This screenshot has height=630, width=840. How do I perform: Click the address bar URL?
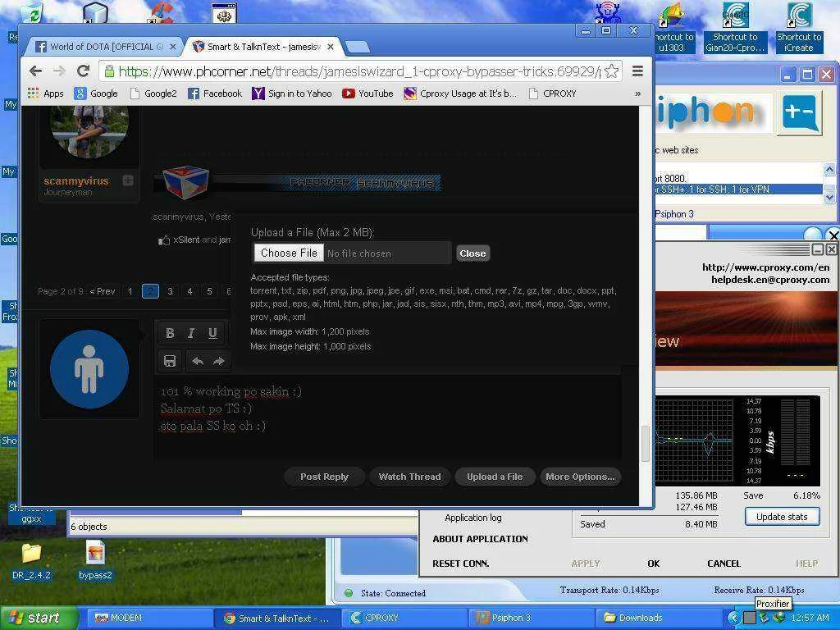pos(359,71)
